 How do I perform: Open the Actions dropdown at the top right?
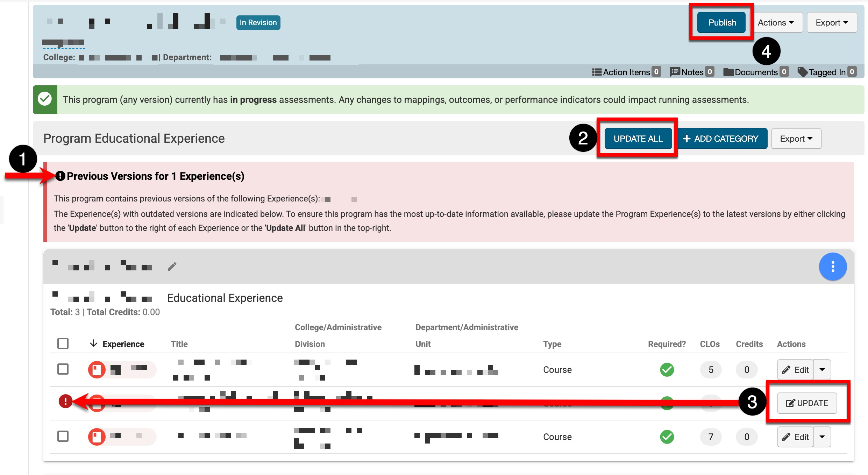(776, 23)
